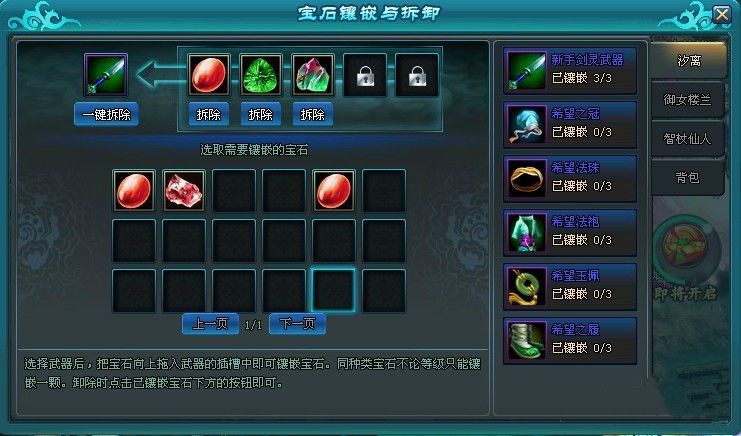Click 拆除 under the red gem
The height and width of the screenshot is (436, 741).
click(209, 114)
